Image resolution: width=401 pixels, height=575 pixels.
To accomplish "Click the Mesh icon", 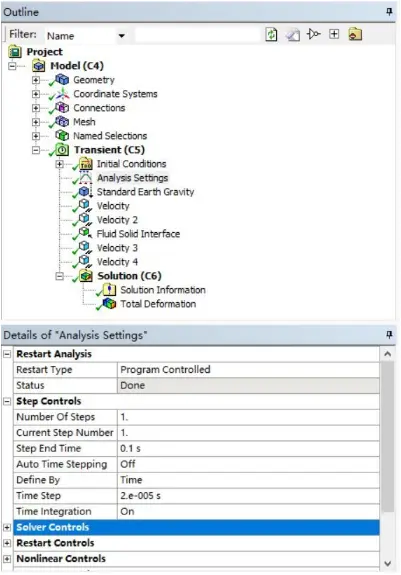I will tap(62, 121).
